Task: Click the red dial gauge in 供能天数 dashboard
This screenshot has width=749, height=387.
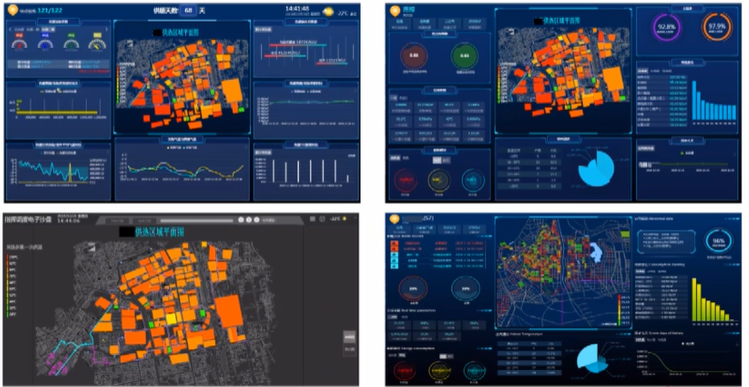Action: 20,44
